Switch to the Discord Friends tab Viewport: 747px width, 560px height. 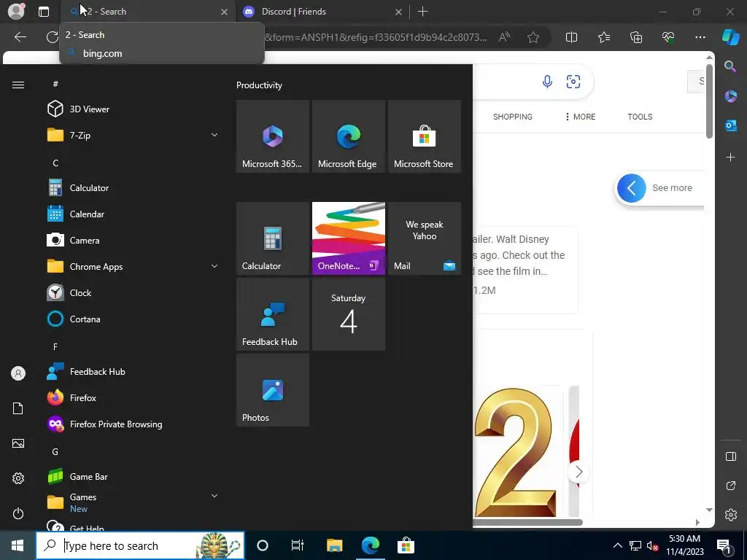(x=322, y=12)
